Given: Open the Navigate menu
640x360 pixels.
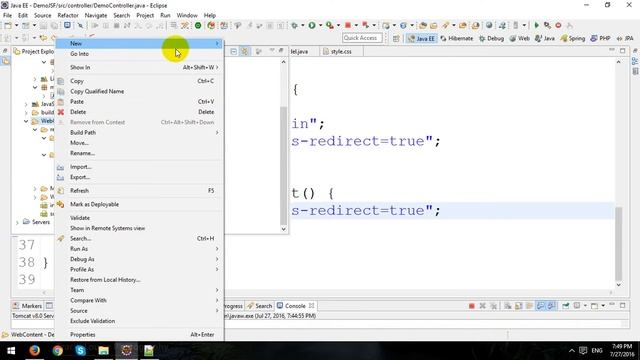Looking at the screenshot, I should pos(96,16).
